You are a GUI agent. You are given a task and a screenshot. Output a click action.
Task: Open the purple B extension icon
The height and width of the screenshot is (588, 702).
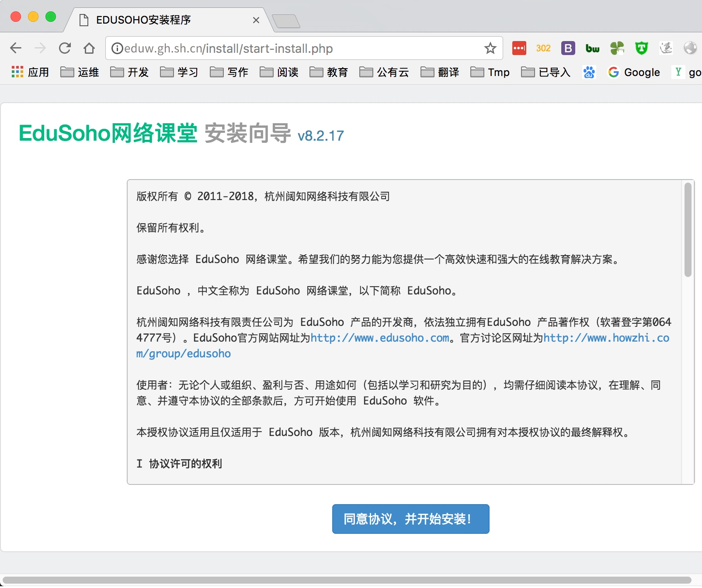568,48
